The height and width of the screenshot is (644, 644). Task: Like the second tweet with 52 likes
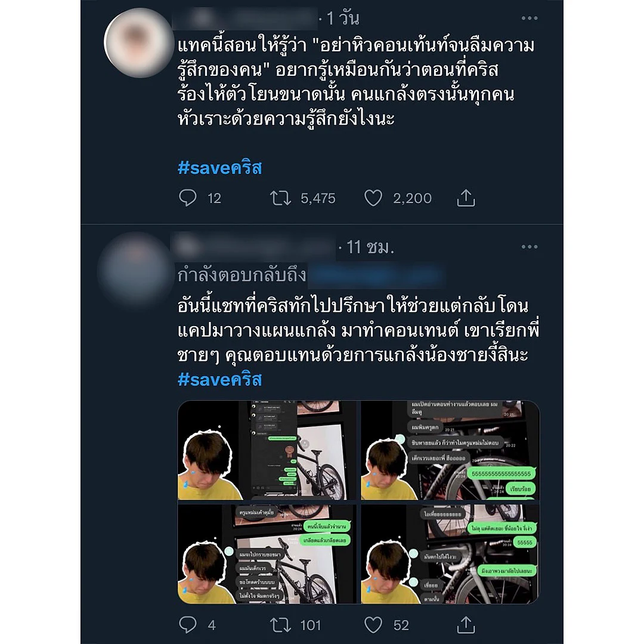click(373, 625)
